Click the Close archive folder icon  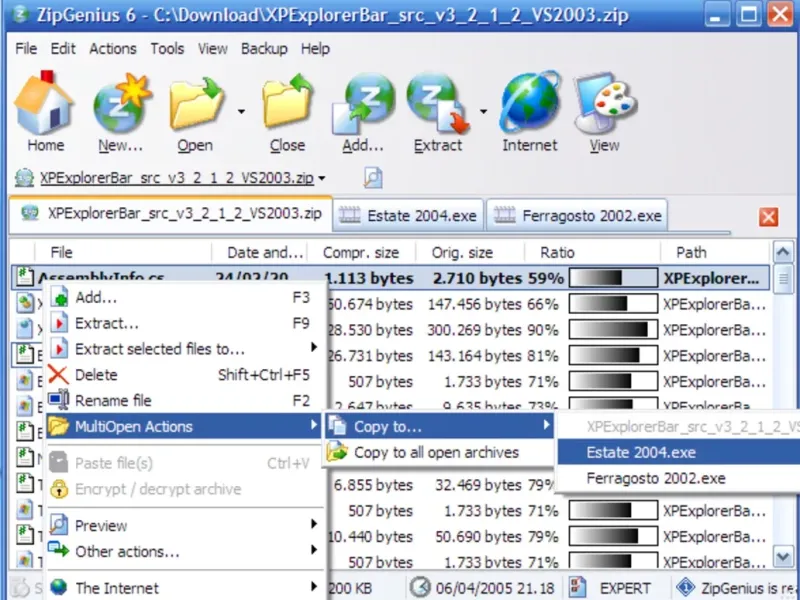click(x=288, y=102)
